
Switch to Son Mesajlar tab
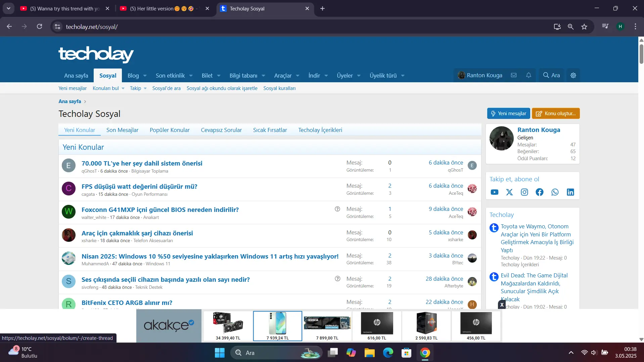[122, 130]
